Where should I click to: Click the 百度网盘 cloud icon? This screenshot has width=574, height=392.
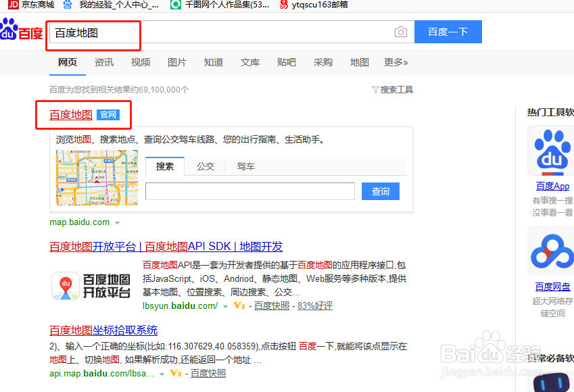click(552, 251)
